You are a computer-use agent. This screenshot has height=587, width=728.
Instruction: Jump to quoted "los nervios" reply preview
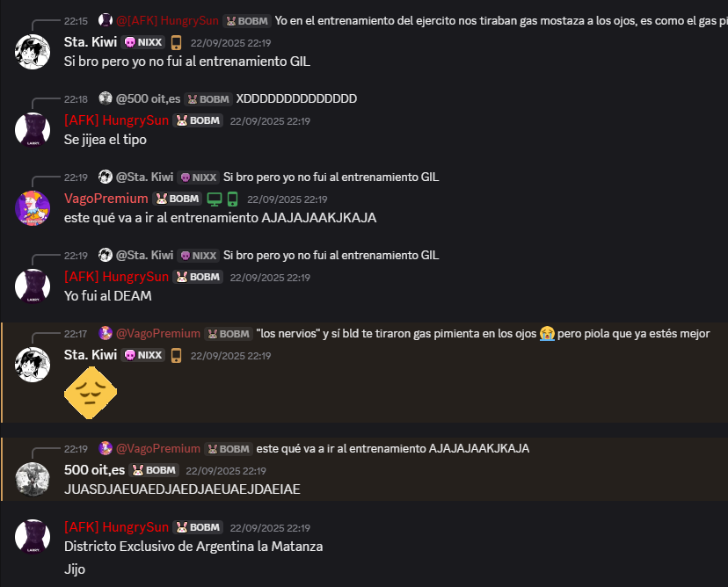(483, 334)
